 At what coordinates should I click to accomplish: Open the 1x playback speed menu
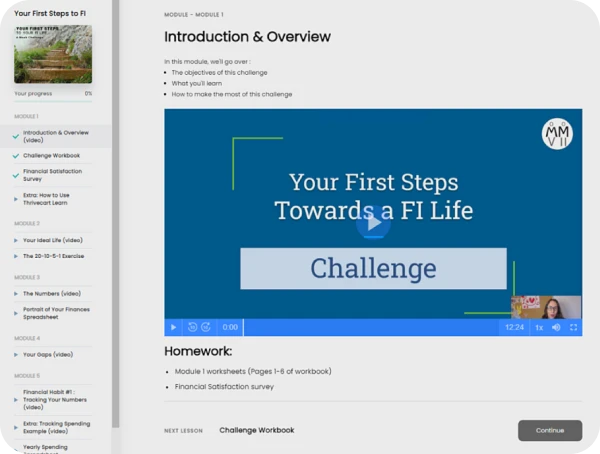(539, 327)
